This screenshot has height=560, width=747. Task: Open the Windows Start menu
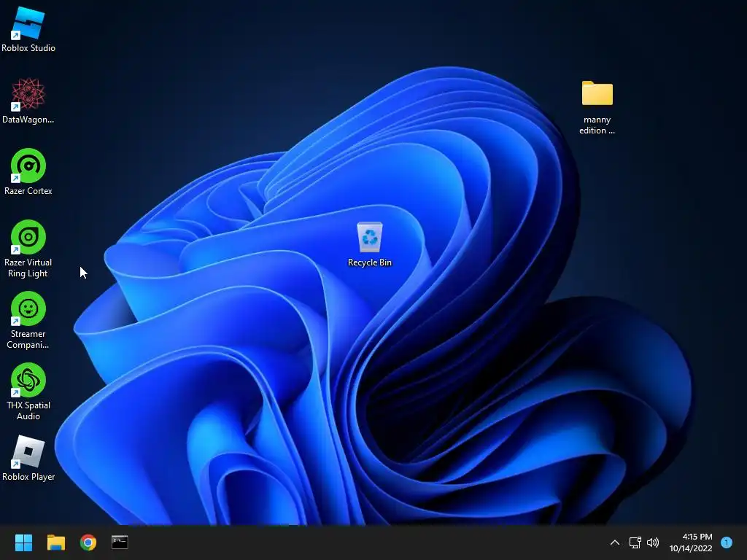pyautogui.click(x=23, y=542)
